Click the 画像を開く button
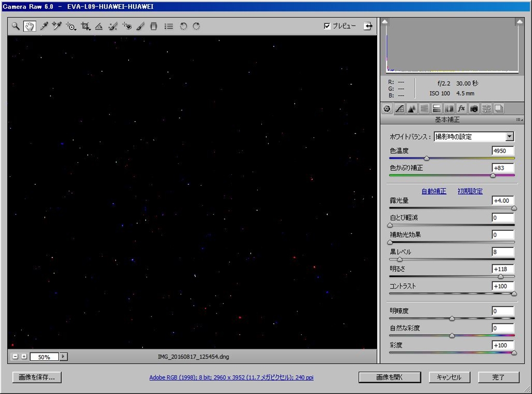This screenshot has height=394, width=532. (x=390, y=377)
